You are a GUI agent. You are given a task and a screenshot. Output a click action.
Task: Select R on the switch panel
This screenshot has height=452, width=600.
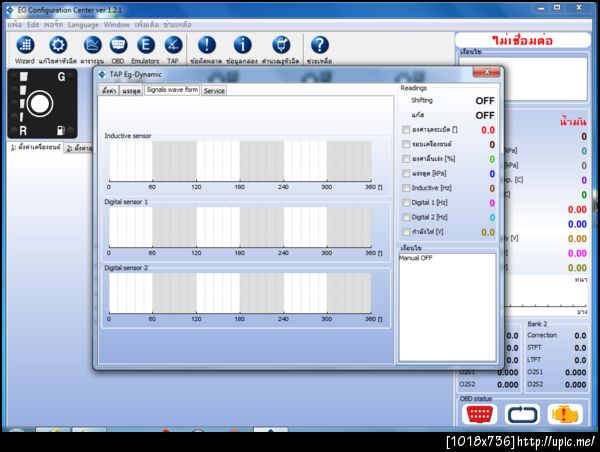tap(23, 131)
